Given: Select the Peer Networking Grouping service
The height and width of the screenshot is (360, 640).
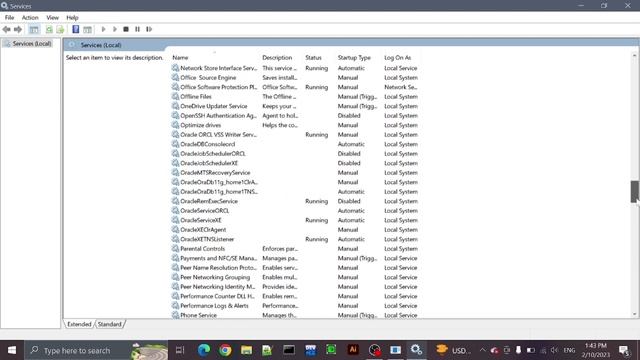Looking at the screenshot, I should pos(296,277).
